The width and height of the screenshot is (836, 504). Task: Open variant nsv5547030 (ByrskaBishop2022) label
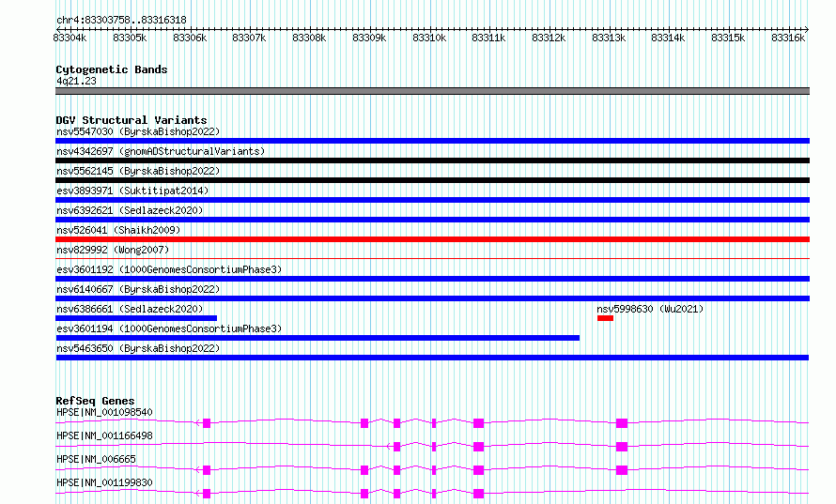[138, 131]
